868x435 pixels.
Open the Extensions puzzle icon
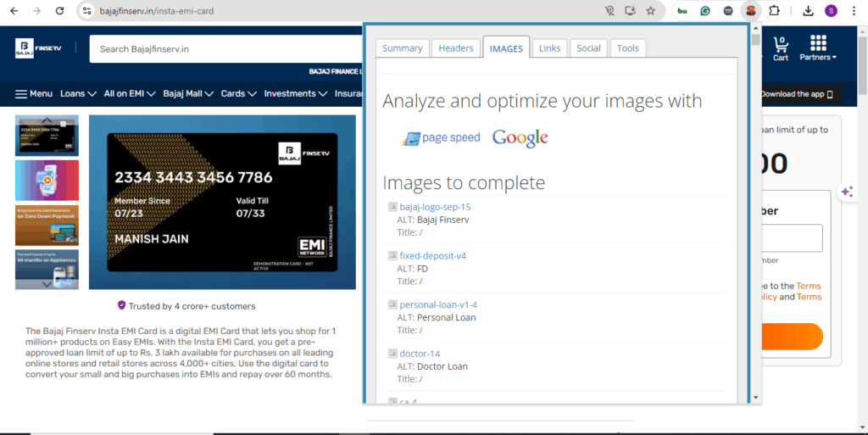pos(774,10)
